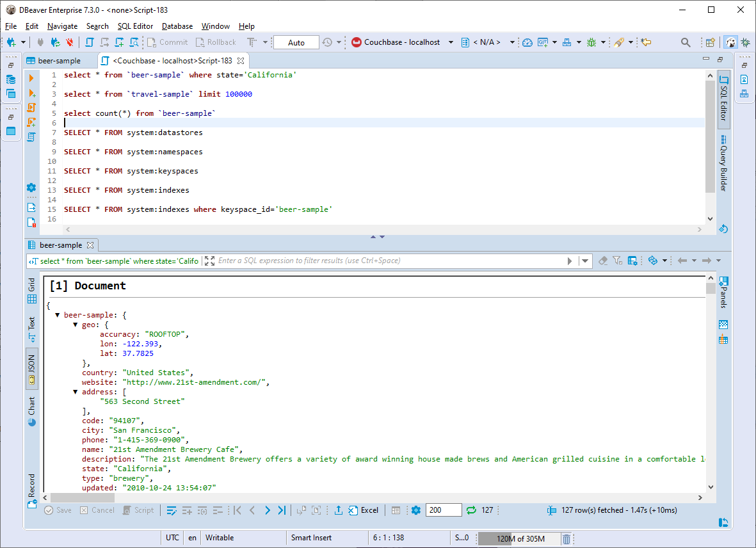Click the DBeaver perspective icon

click(x=731, y=42)
